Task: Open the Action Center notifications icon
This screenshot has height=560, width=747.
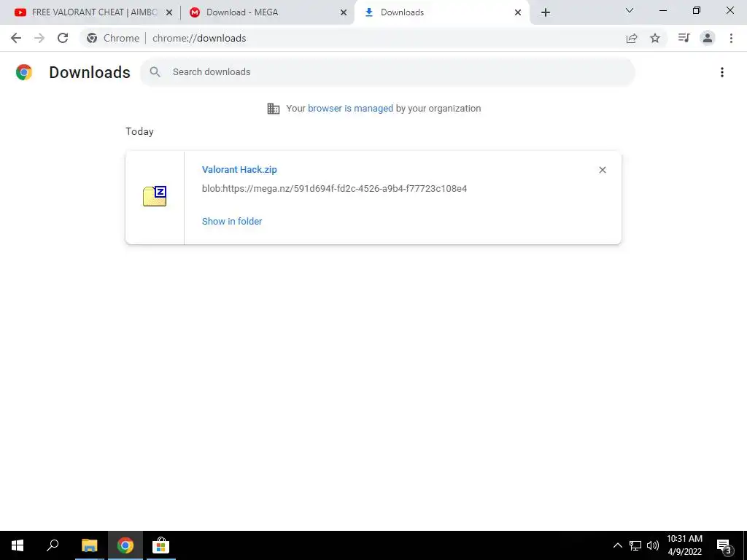Action: coord(724,546)
